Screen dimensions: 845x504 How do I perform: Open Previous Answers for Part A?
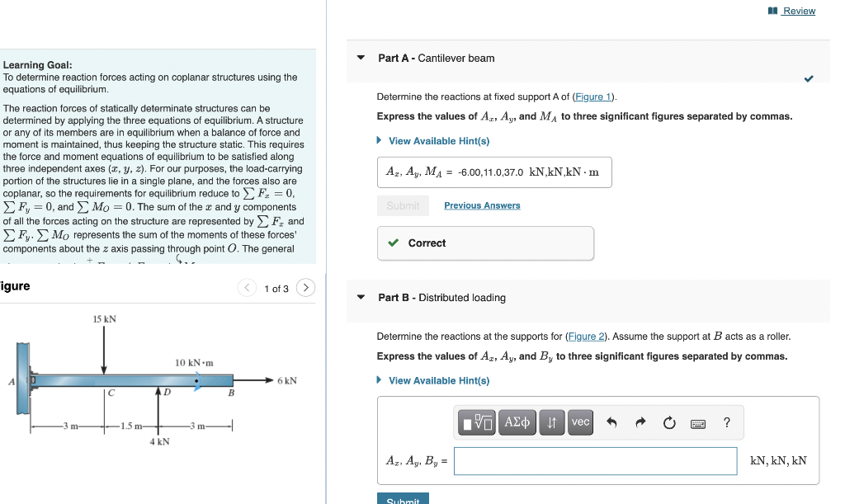tap(482, 205)
